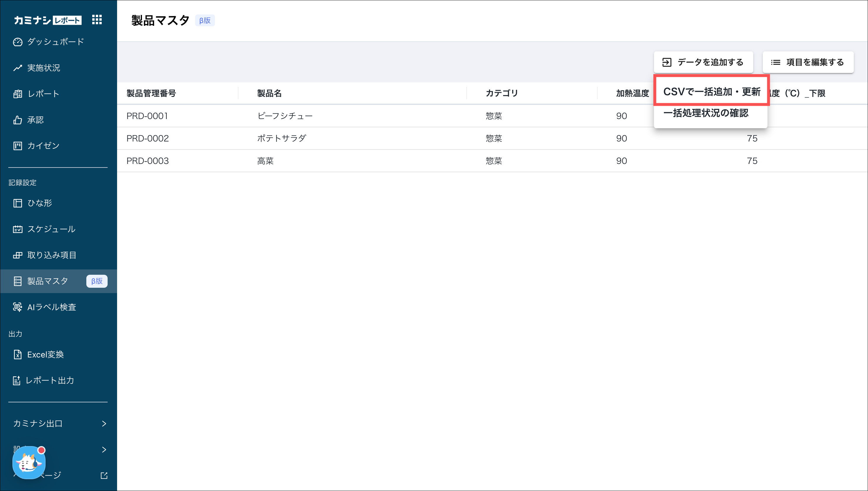Screen dimensions: 868x491
Task: Click the 製品管理番号 column header
Action: (x=151, y=93)
